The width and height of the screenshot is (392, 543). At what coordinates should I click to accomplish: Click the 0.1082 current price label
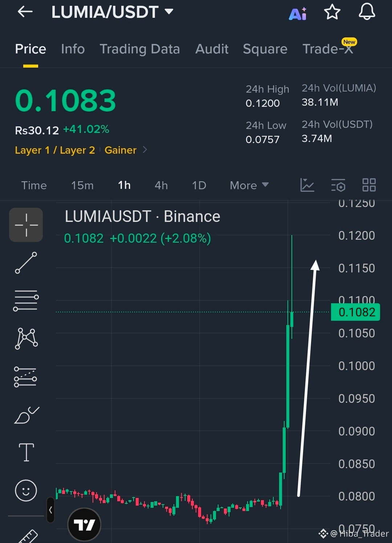click(356, 312)
